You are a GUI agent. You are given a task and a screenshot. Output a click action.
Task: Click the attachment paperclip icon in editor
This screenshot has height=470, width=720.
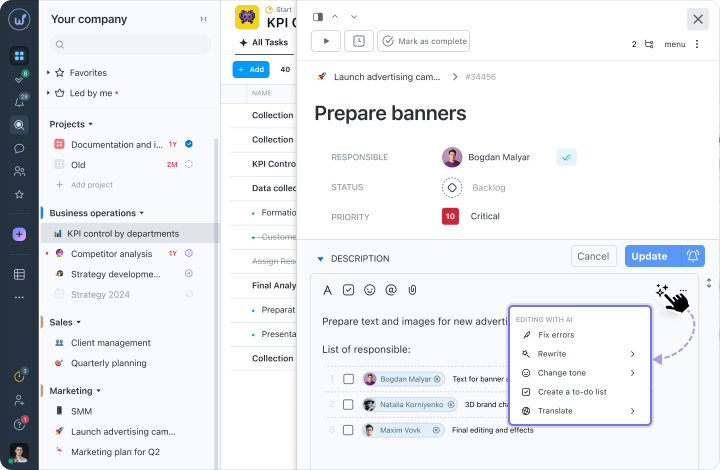[411, 290]
